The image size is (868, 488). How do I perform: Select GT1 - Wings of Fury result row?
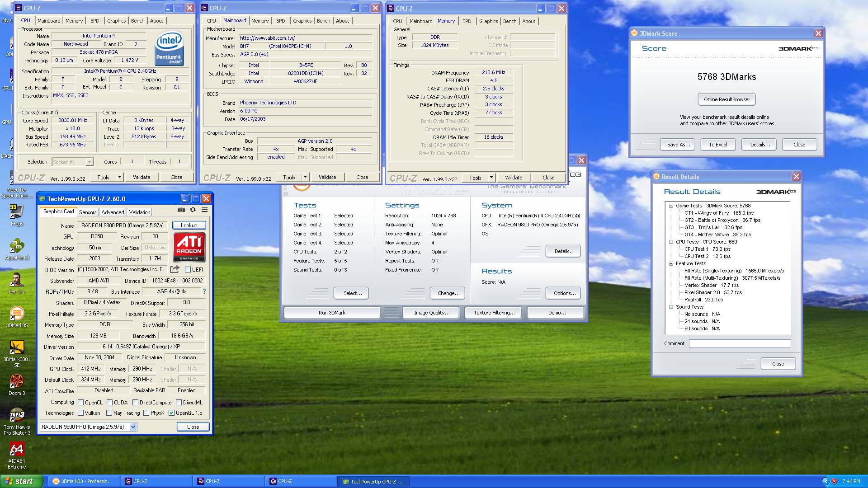pyautogui.click(x=719, y=213)
